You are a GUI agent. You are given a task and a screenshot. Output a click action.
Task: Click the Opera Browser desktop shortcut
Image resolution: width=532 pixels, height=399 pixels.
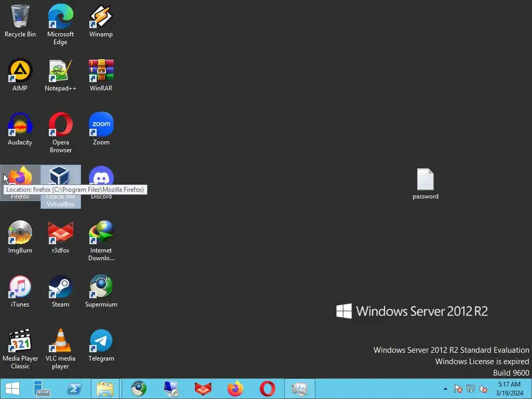click(60, 132)
